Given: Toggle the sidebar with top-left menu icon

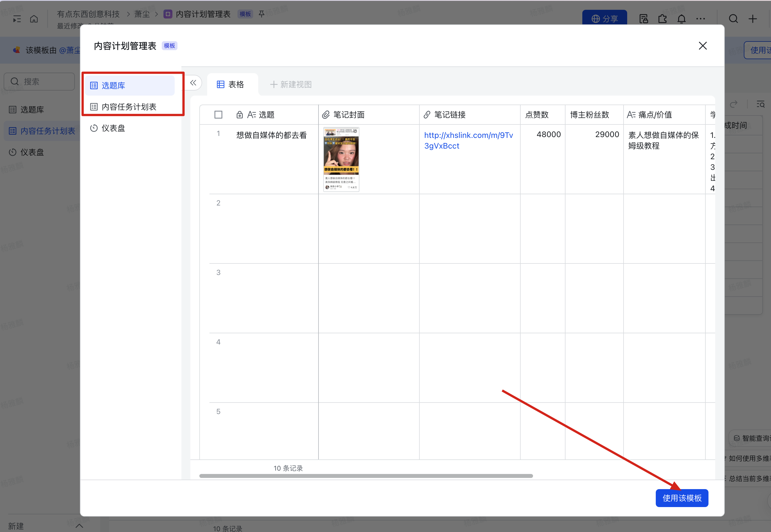Looking at the screenshot, I should tap(17, 19).
